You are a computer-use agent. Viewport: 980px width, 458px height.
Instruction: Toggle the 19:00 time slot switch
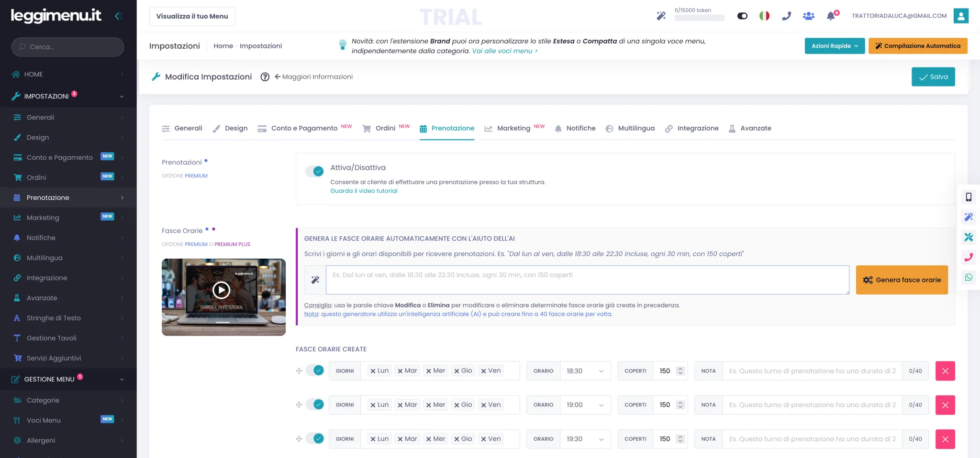tap(315, 404)
